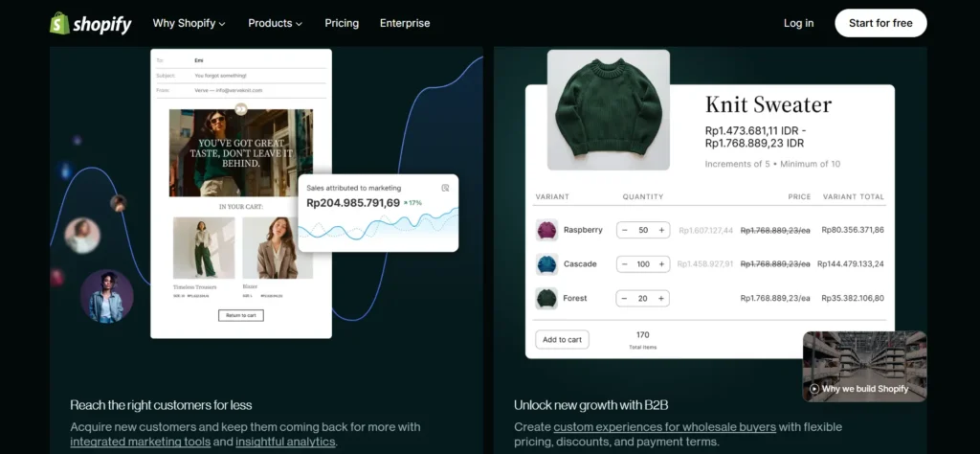
Task: Click the Forest sweater swatch icon
Action: click(546, 298)
